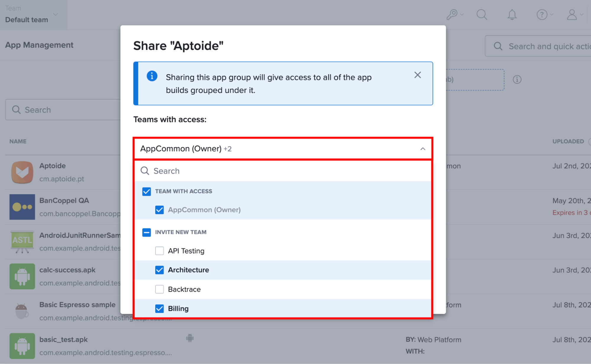591x364 pixels.
Task: Click the API Testing team label
Action: (x=186, y=251)
